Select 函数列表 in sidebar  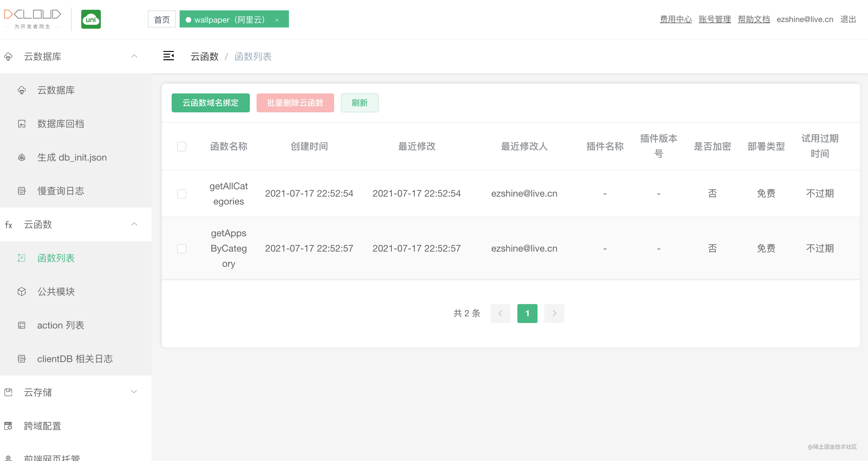(75, 258)
